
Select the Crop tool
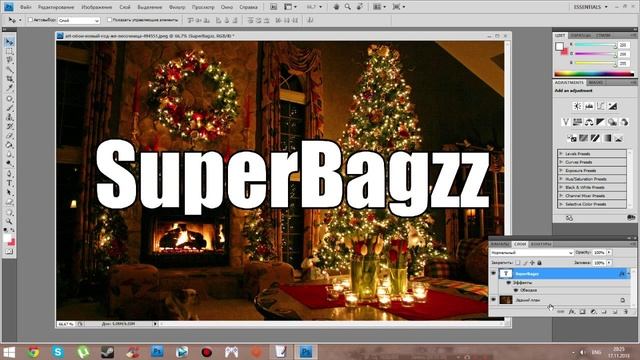tap(9, 78)
